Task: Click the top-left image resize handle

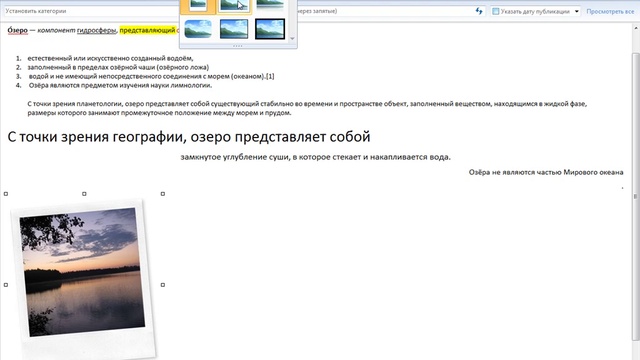Action: [6, 194]
